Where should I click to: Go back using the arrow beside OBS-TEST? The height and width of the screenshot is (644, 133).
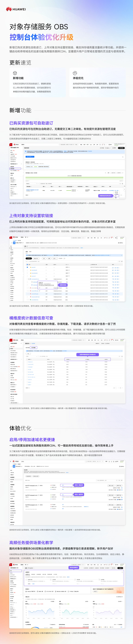(11, 243)
